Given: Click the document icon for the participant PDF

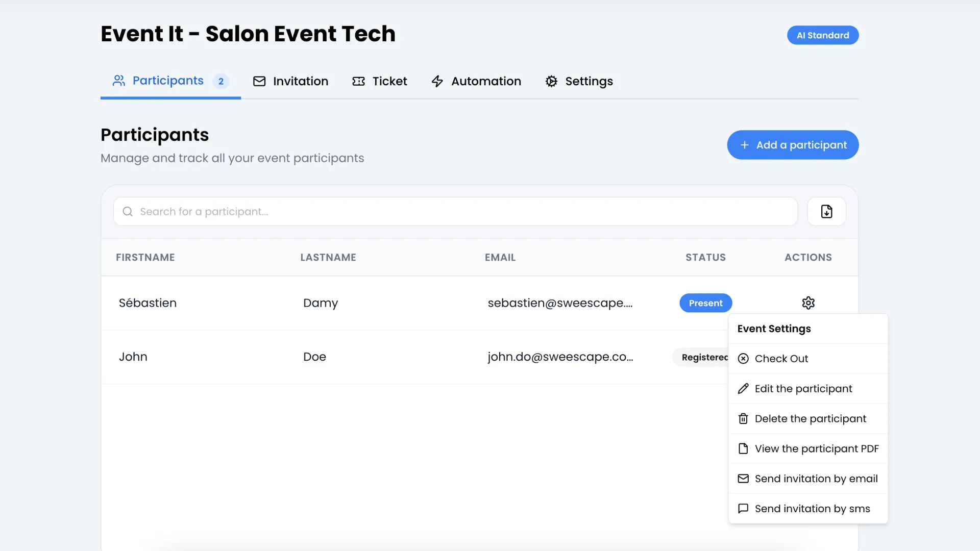Looking at the screenshot, I should pos(743,448).
